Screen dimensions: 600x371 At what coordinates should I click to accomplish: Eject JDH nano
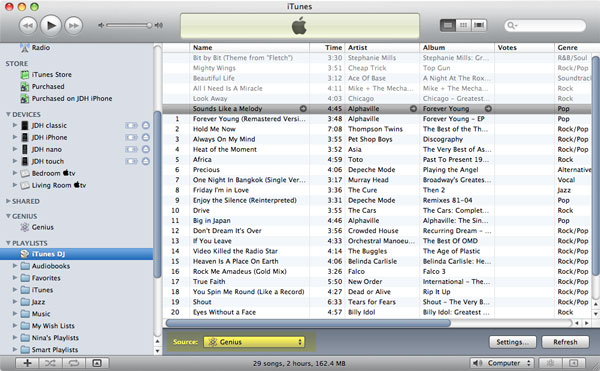point(145,149)
